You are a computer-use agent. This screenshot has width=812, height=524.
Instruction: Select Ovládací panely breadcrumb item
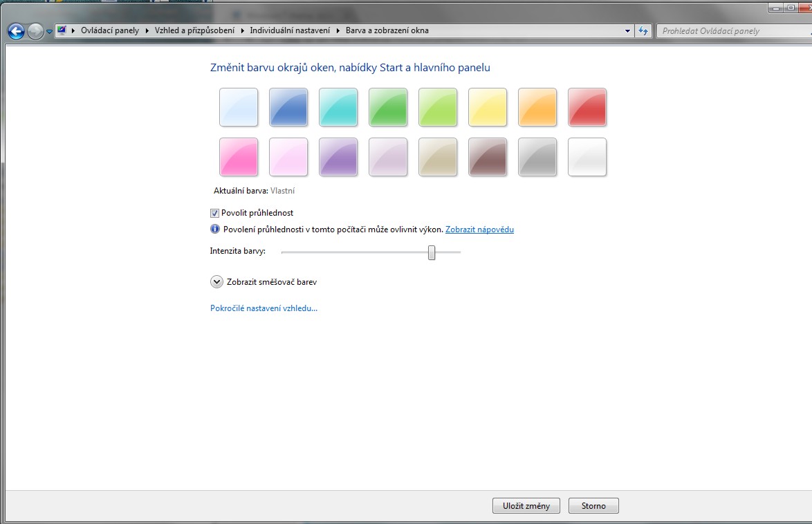pos(109,30)
